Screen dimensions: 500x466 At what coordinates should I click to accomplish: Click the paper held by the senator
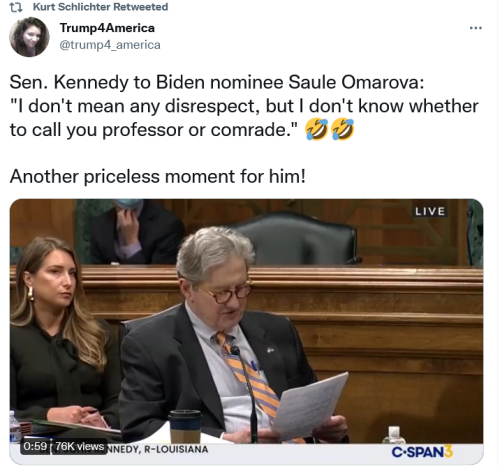pos(308,405)
